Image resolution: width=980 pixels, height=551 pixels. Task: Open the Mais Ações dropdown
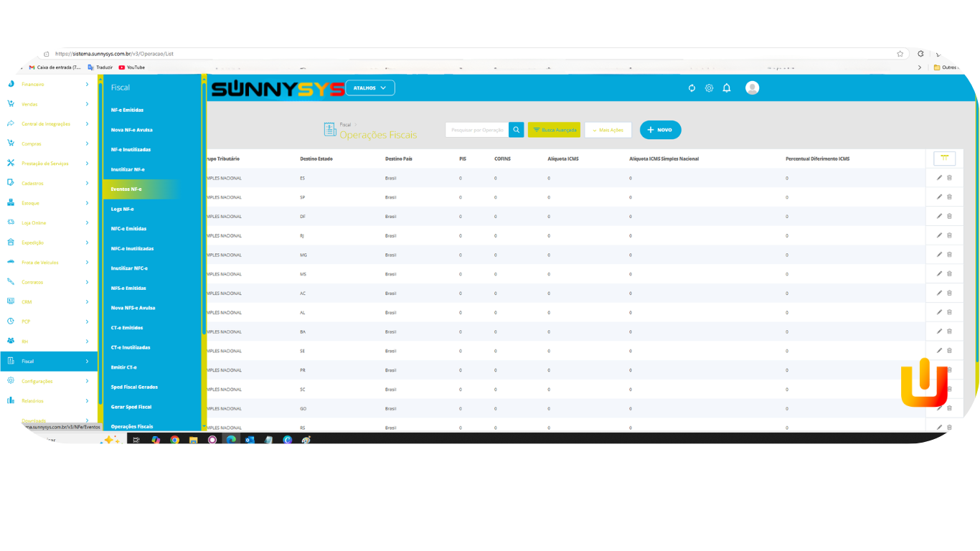608,130
